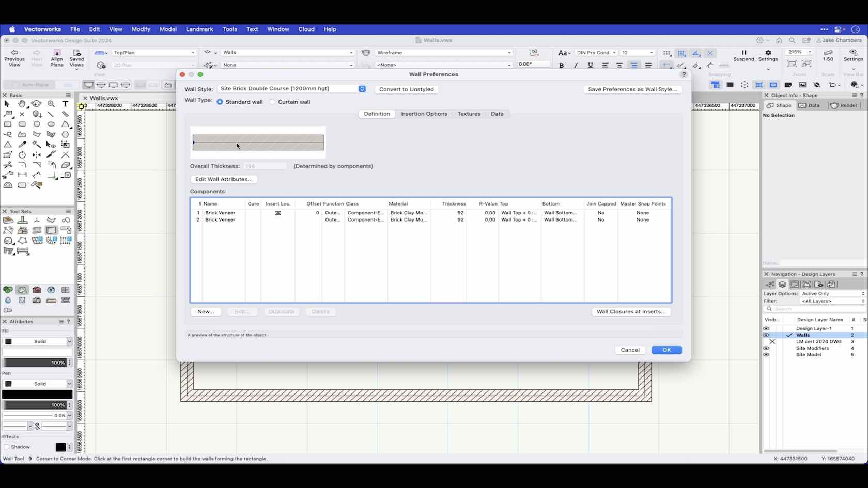The height and width of the screenshot is (488, 868).
Task: Apply bold text formatting in toolbar
Action: coord(562,65)
